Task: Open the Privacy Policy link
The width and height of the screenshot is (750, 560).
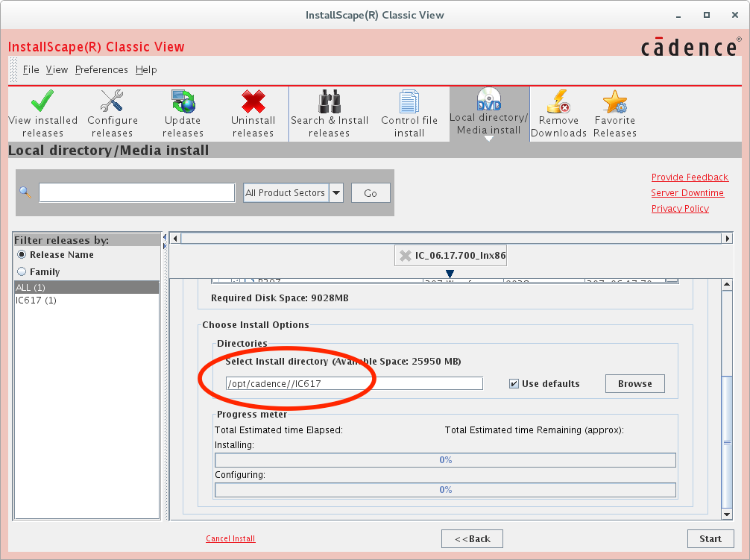Action: pyautogui.click(x=680, y=209)
